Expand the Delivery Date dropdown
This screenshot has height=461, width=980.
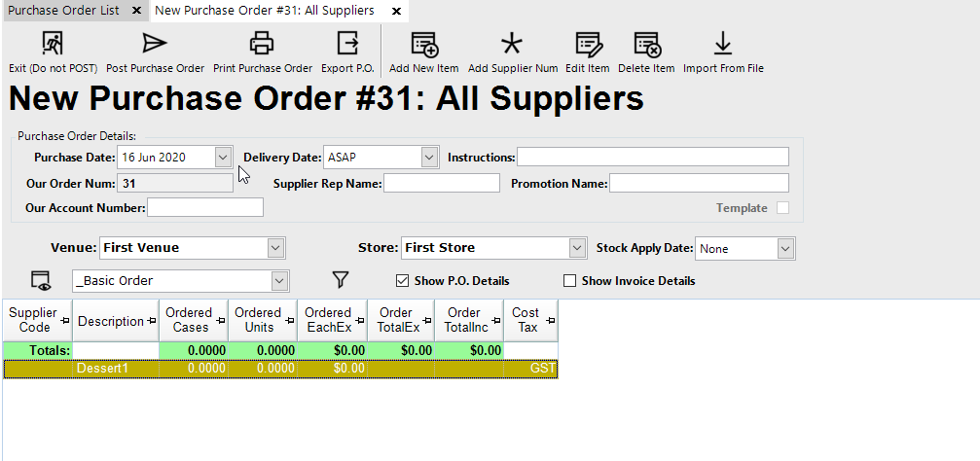[429, 157]
